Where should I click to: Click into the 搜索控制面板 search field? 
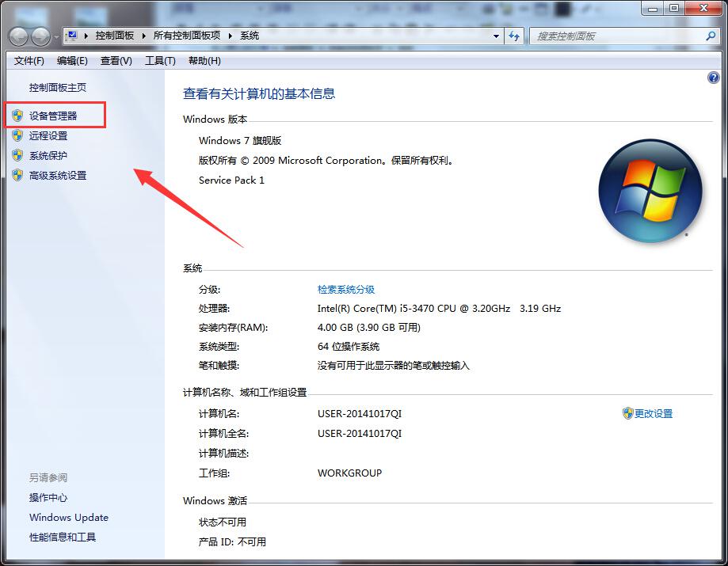point(614,36)
